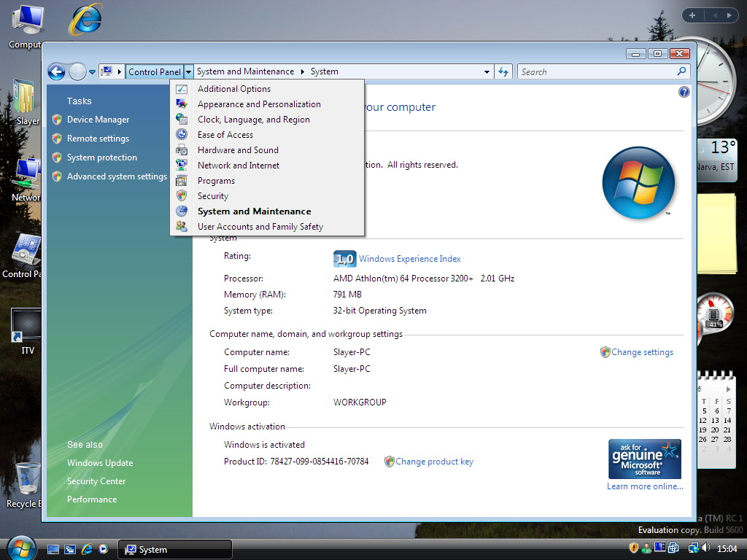This screenshot has height=560, width=747.
Task: Click the Change product key link
Action: (x=435, y=462)
